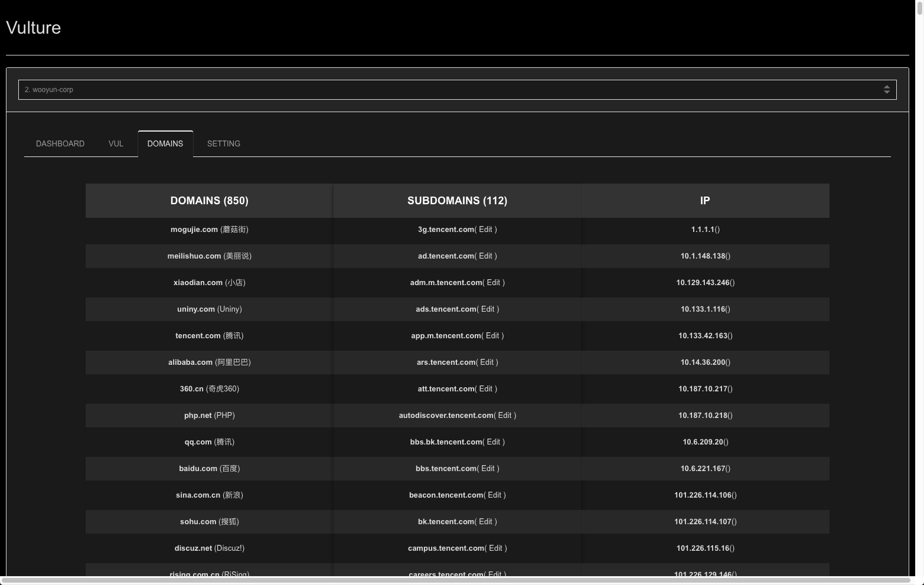Click the IP address 10.6.209.20
The height and width of the screenshot is (585, 924).
[x=703, y=442]
